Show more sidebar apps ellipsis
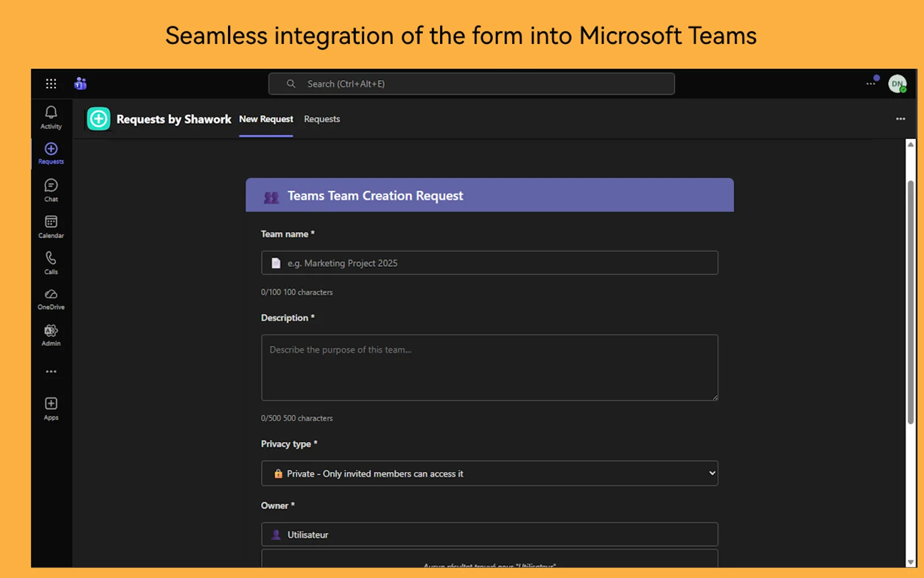The image size is (924, 578). pyautogui.click(x=51, y=372)
